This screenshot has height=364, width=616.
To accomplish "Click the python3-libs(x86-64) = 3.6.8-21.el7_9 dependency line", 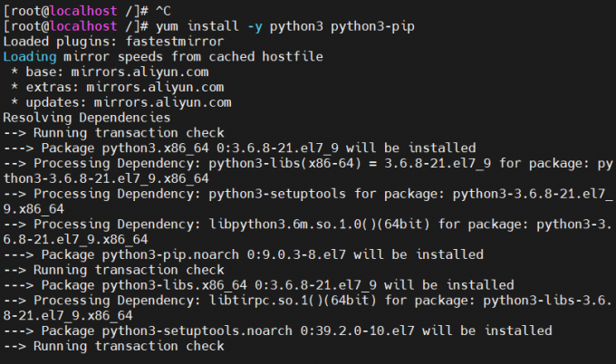I will (x=308, y=163).
